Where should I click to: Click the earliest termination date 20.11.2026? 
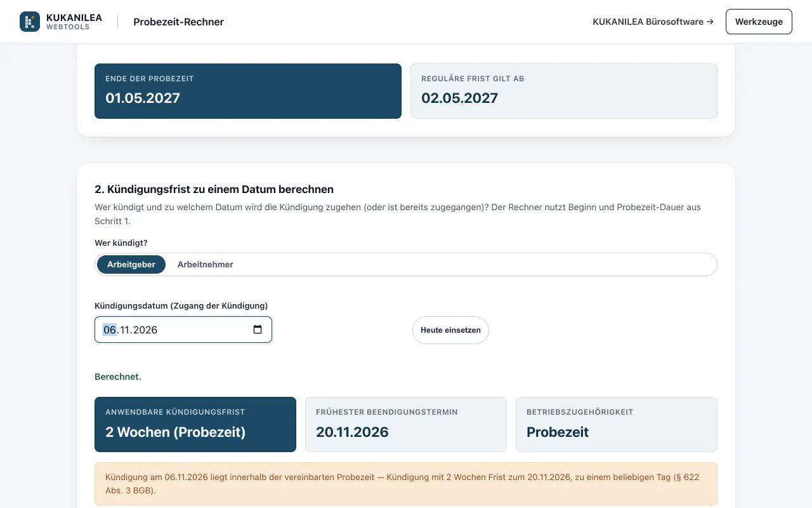click(x=352, y=432)
